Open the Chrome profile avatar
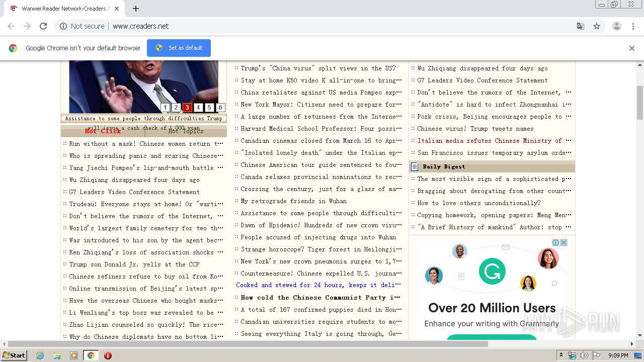The height and width of the screenshot is (362, 644). click(616, 26)
